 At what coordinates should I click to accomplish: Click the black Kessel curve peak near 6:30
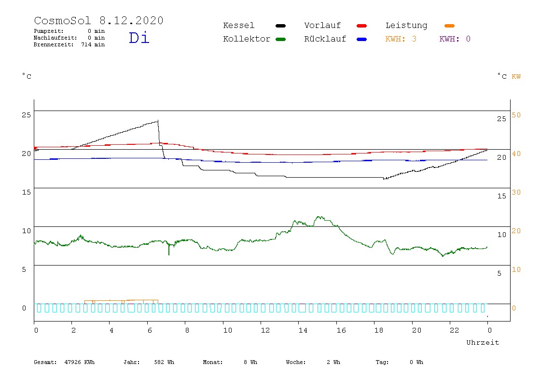(157, 121)
